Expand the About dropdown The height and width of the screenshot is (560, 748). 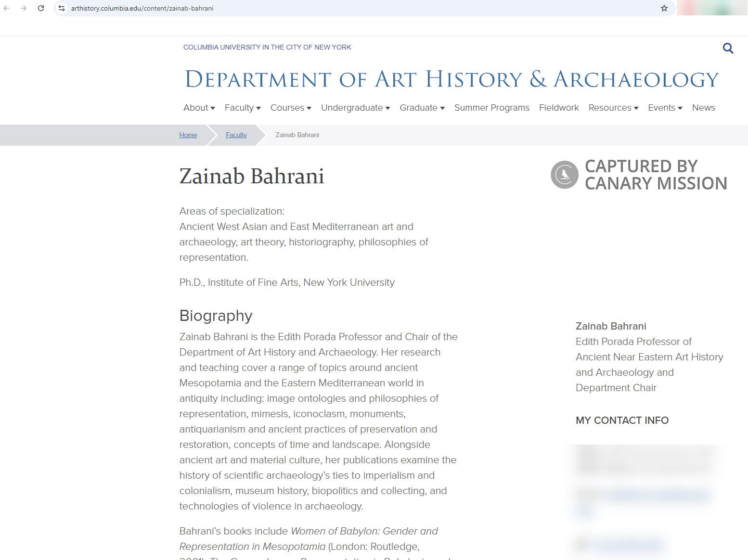(198, 108)
